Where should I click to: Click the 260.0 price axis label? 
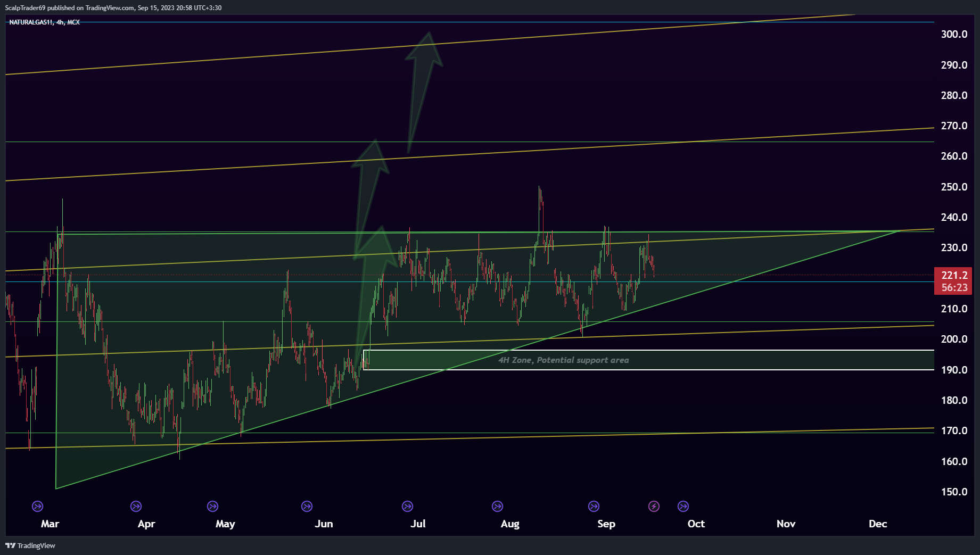coord(954,156)
